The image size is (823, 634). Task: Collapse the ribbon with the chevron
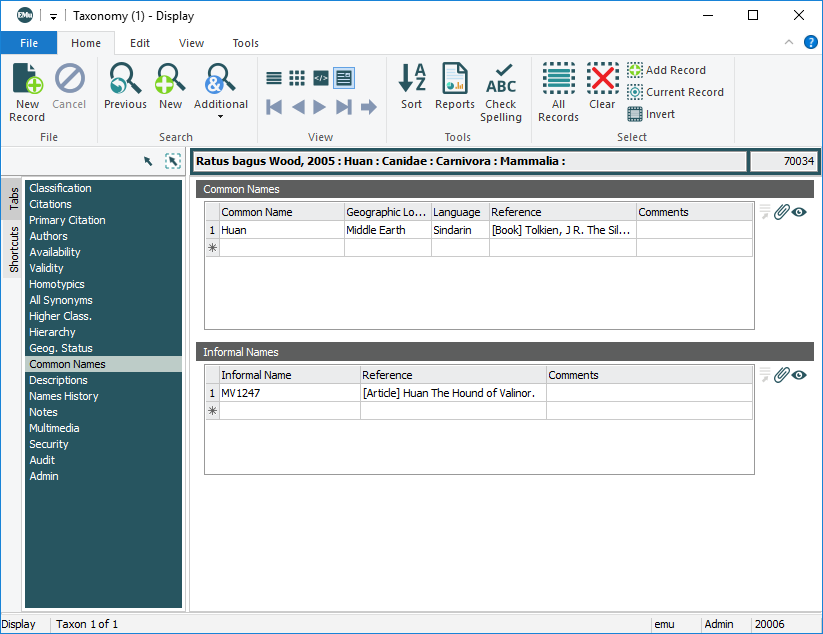coord(789,42)
